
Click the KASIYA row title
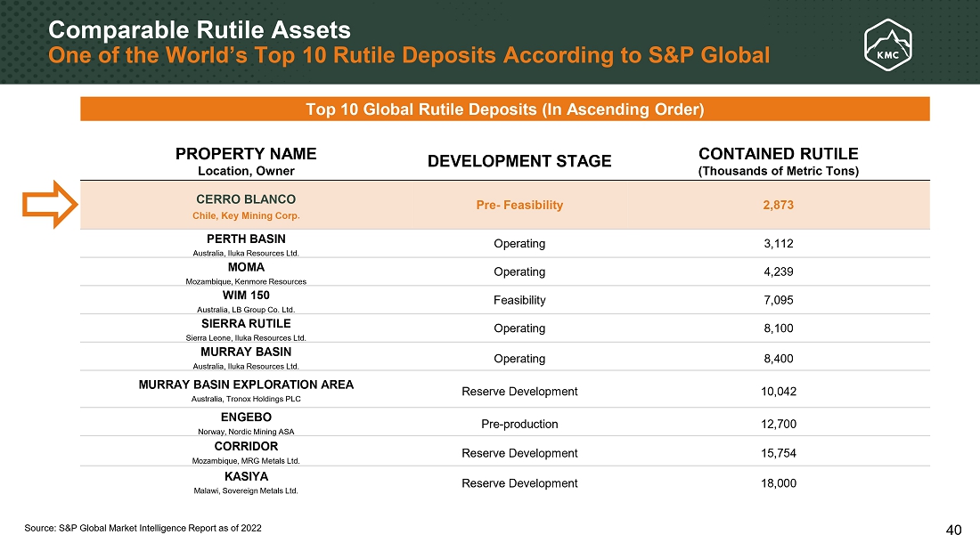point(246,476)
